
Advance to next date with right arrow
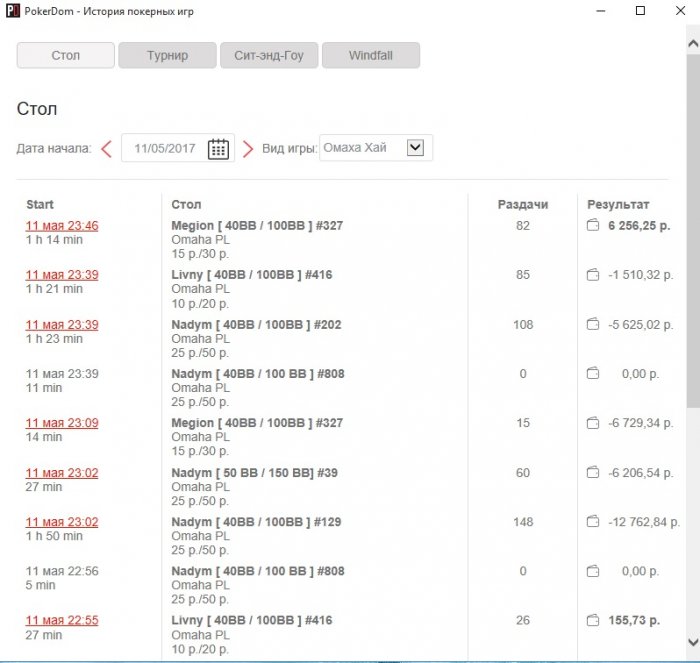coord(248,149)
